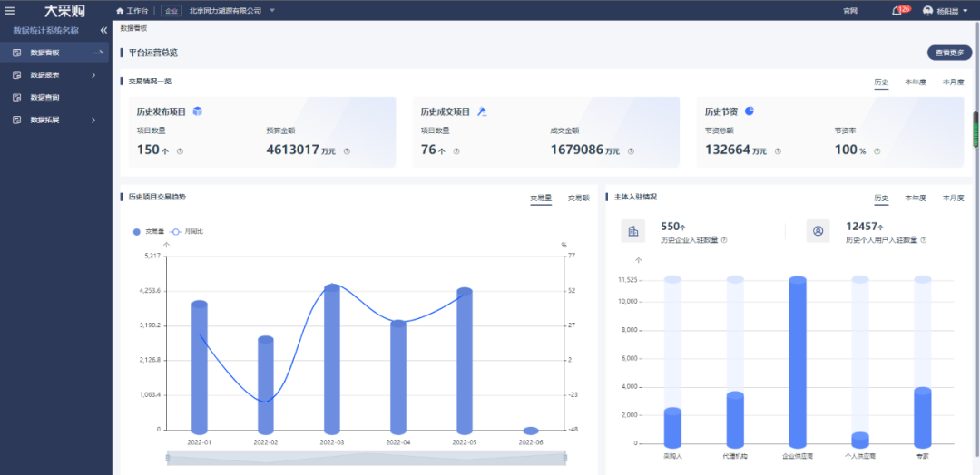Click help icon beside 4613017 万元
This screenshot has width=980, height=475.
point(347,151)
